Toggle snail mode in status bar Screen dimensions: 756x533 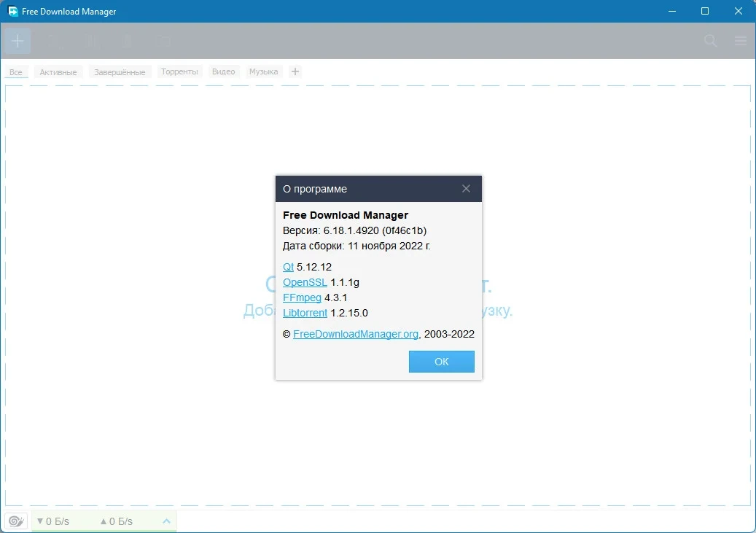[x=16, y=521]
